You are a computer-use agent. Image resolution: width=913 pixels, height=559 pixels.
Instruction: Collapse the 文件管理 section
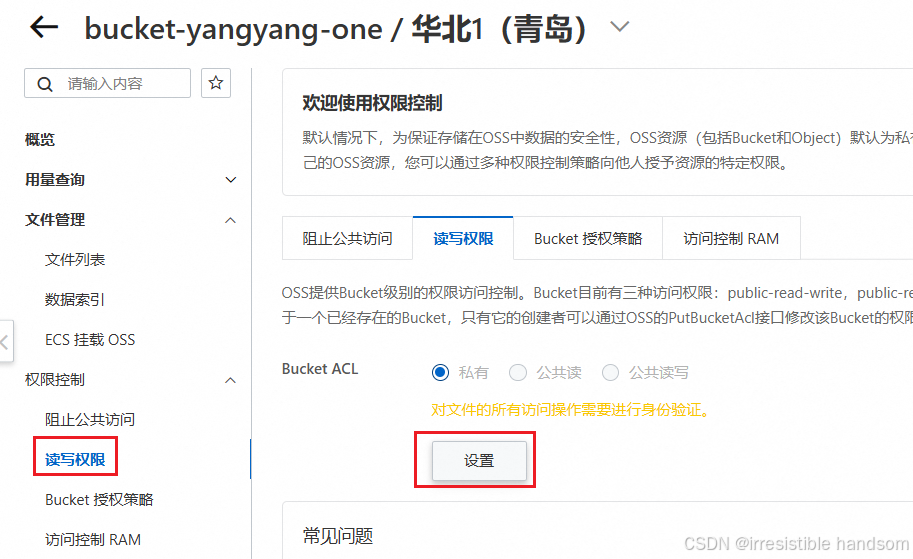[231, 220]
